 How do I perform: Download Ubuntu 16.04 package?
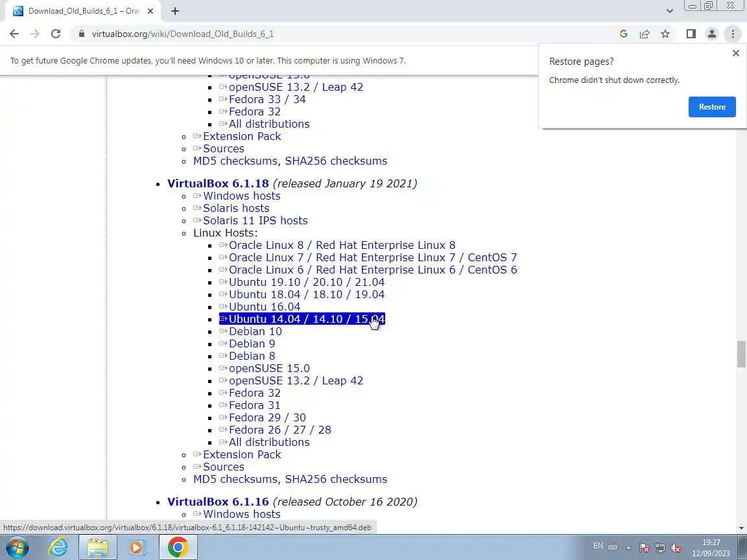click(265, 307)
